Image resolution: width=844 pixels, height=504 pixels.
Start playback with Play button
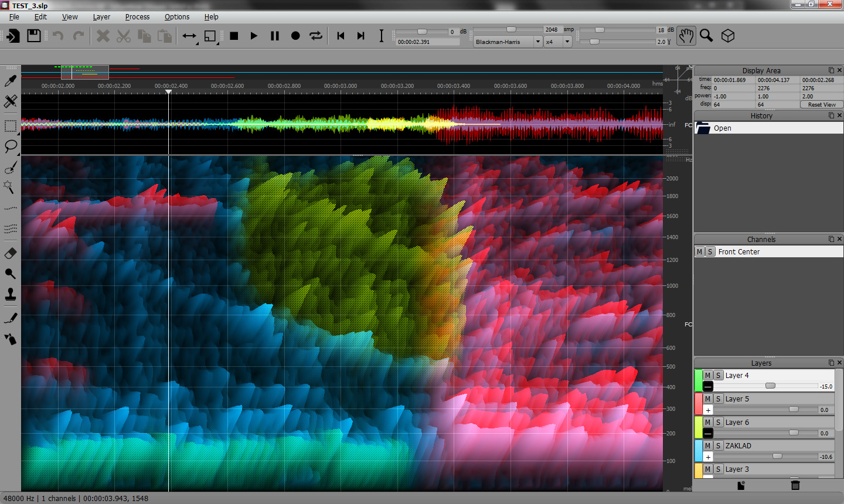tap(254, 36)
